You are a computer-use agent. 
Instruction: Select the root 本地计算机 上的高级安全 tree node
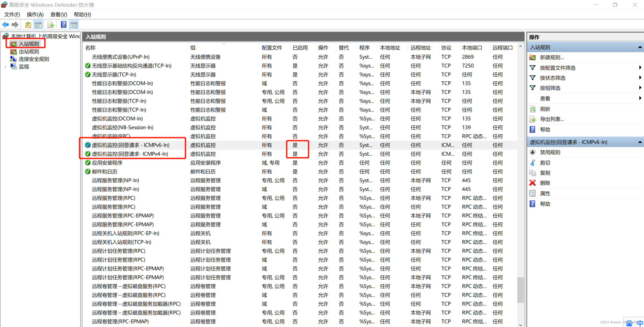click(45, 36)
